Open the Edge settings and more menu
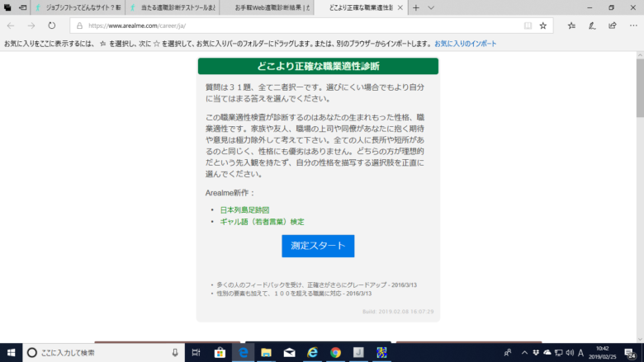The height and width of the screenshot is (362, 644). (633, 26)
